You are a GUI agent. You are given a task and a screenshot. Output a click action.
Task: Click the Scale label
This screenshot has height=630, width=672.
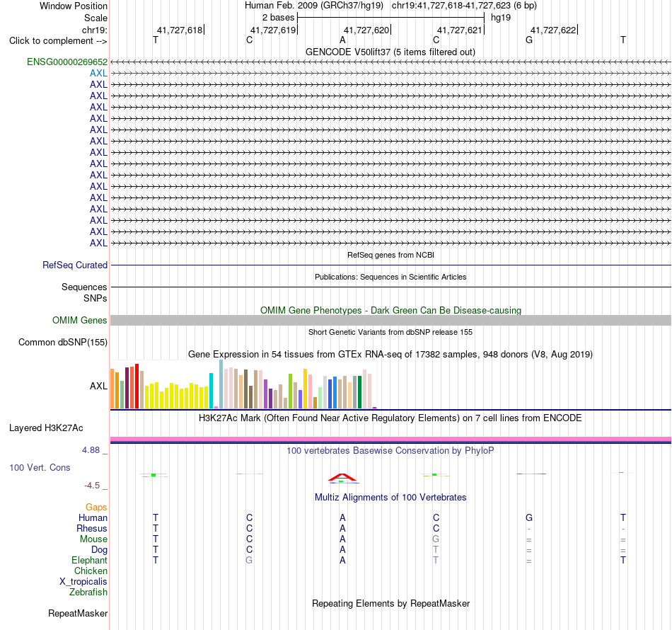click(x=95, y=18)
